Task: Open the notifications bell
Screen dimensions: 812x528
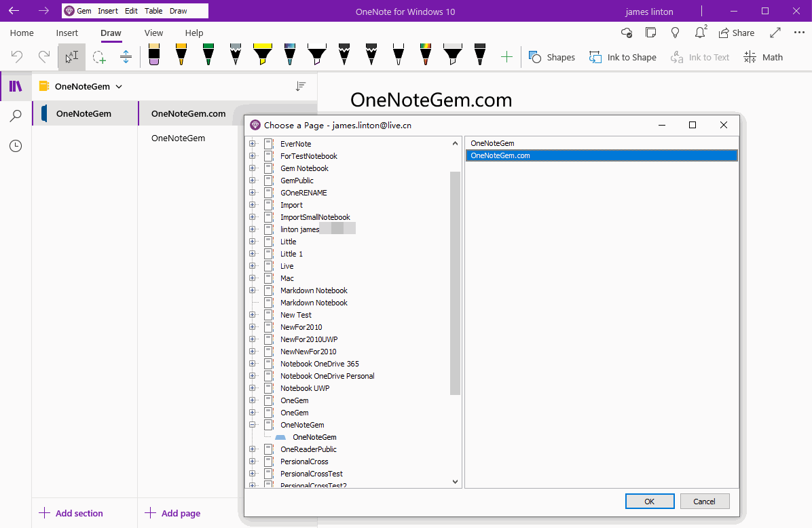Action: pyautogui.click(x=700, y=33)
